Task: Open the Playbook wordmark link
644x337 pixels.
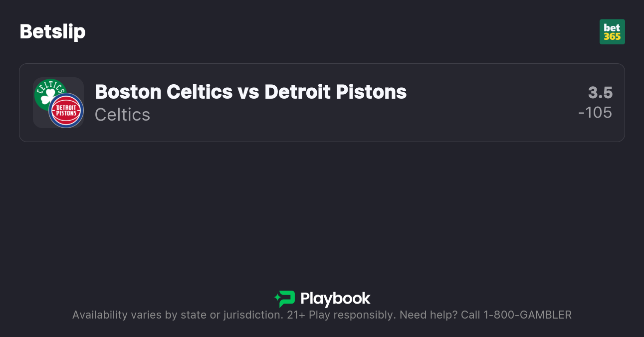Action: point(335,299)
